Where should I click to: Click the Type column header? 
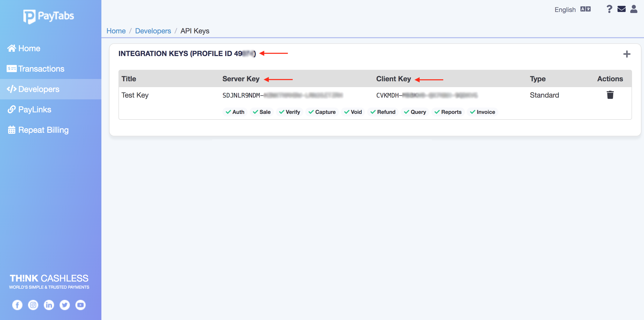[538, 79]
